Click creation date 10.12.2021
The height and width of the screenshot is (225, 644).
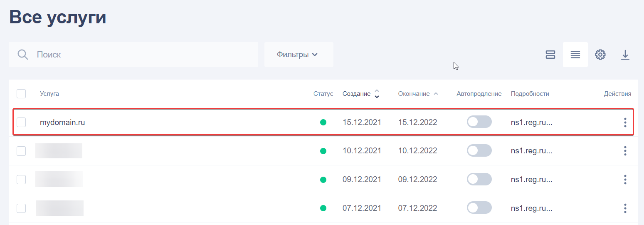click(x=362, y=151)
